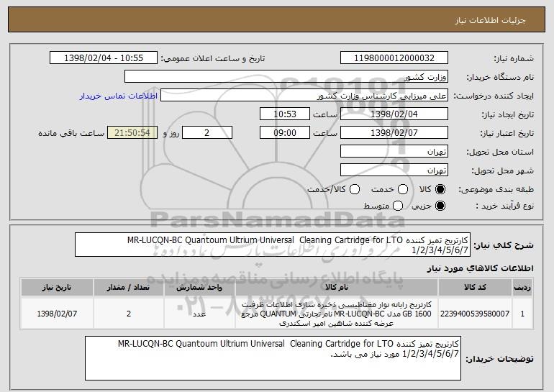The height and width of the screenshot is (392, 554).
Task: Click the واحد شمارش column header
Action: point(199,287)
